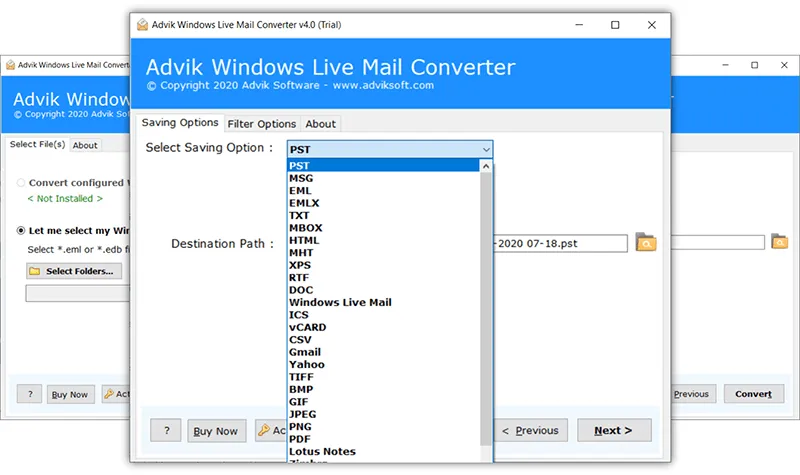Click the back window title bar app icon
The image size is (800, 475).
click(x=10, y=65)
